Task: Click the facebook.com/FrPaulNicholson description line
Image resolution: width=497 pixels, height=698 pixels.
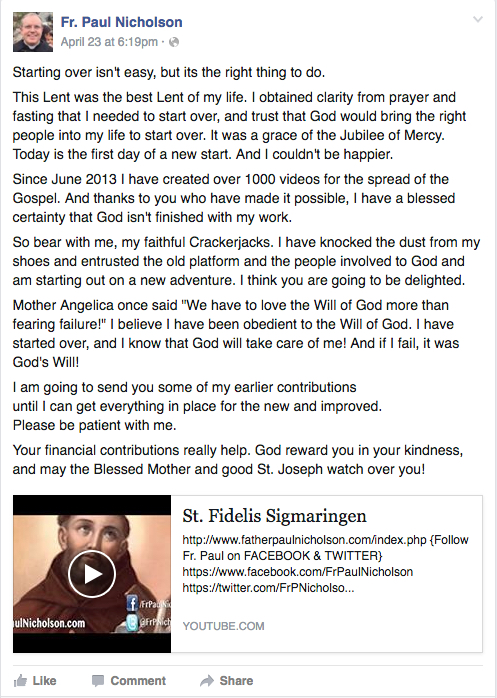Action: (x=297, y=572)
